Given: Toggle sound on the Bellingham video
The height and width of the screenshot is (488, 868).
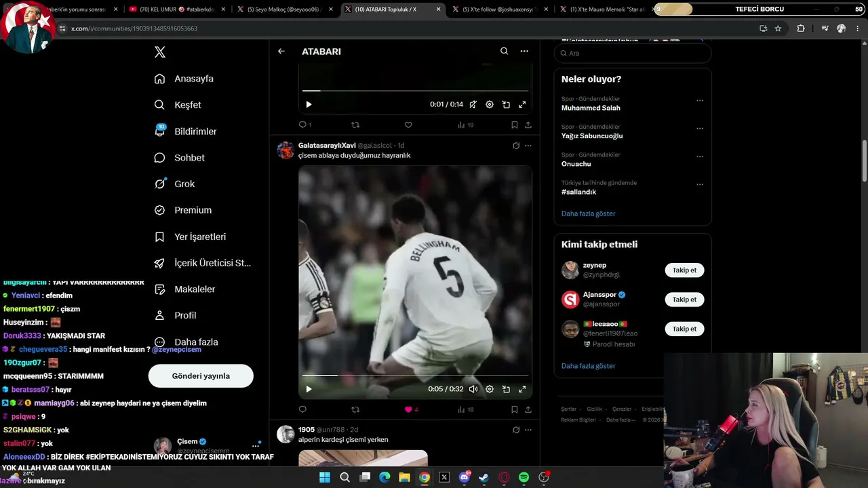Looking at the screenshot, I should (x=473, y=389).
